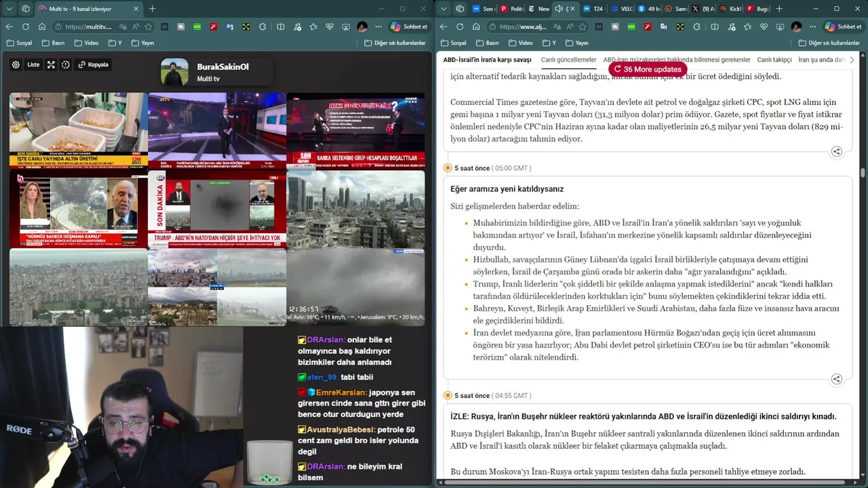Screen dimensions: 868x488
Task: Reload the Multi tv page
Action: [26, 26]
